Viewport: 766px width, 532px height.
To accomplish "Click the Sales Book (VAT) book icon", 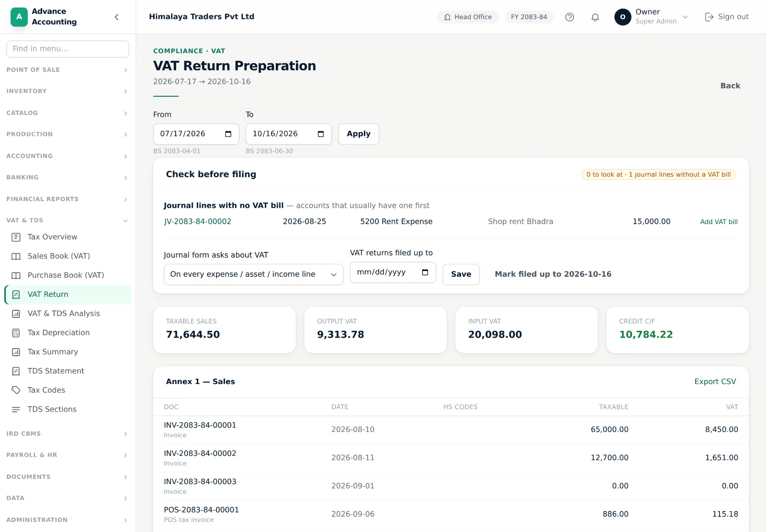I will click(x=16, y=256).
